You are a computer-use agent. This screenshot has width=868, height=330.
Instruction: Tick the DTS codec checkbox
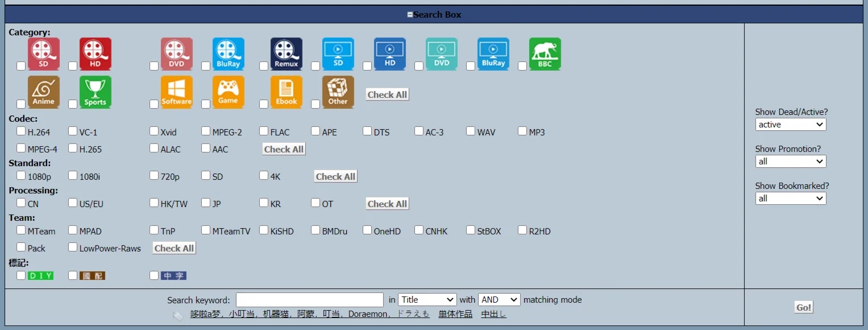[367, 131]
